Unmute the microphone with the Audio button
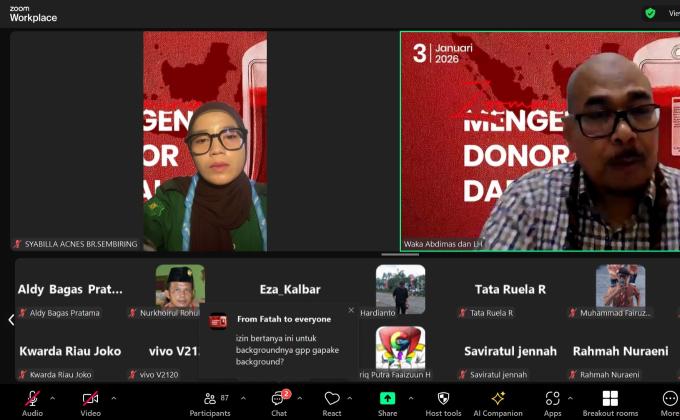The height and width of the screenshot is (420, 680). click(32, 402)
